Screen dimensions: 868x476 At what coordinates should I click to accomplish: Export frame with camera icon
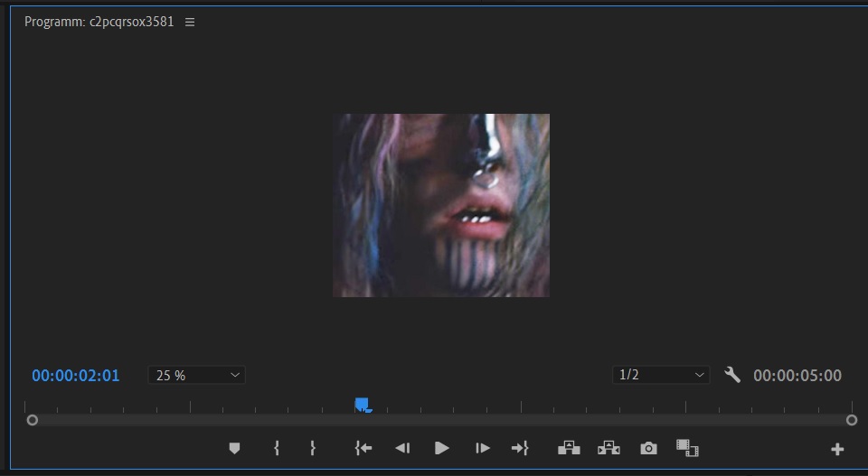[649, 448]
